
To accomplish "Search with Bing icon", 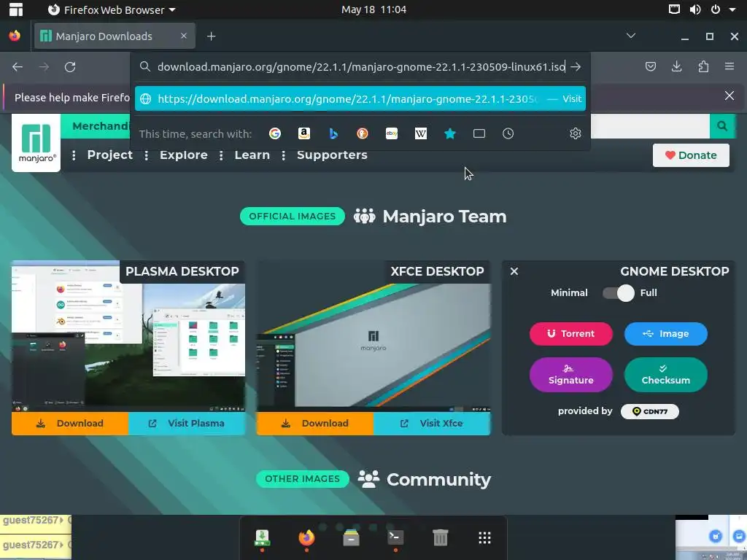I will (x=333, y=134).
